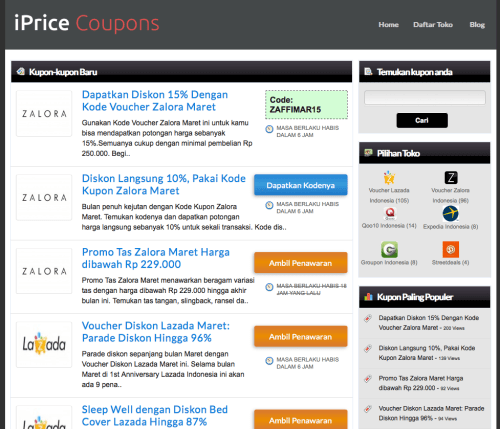Click the Kupon-kupon Baru section heading
Image resolution: width=500 pixels, height=429 pixels.
63,72
